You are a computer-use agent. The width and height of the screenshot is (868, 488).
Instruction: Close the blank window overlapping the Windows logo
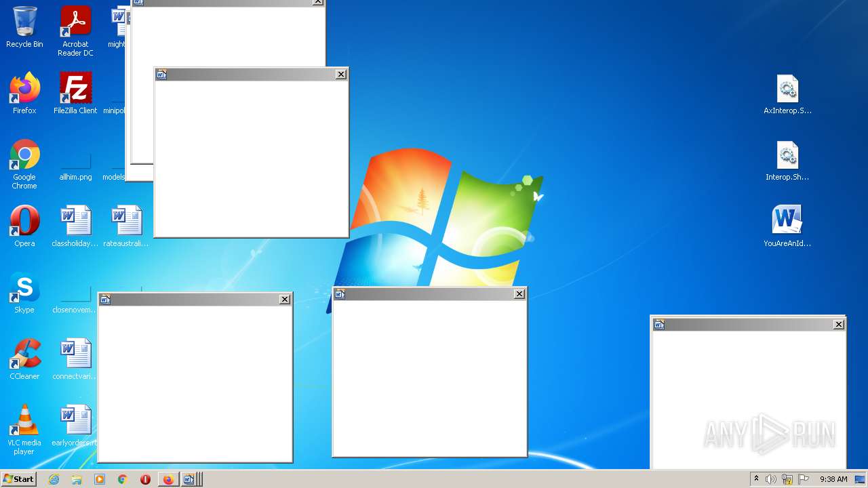519,293
